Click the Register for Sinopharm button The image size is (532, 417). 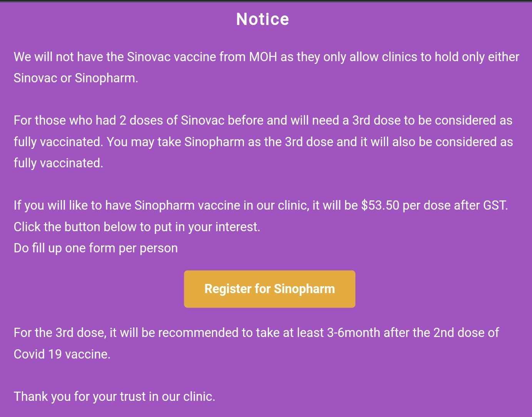(269, 289)
